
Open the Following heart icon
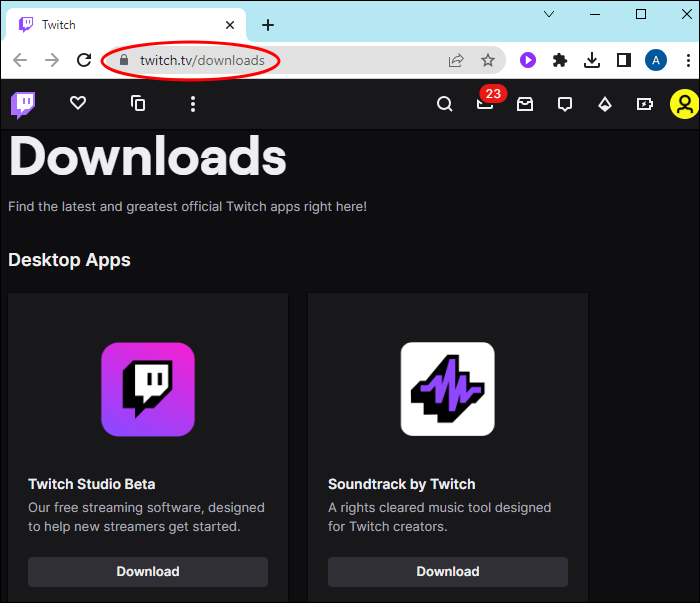point(78,103)
